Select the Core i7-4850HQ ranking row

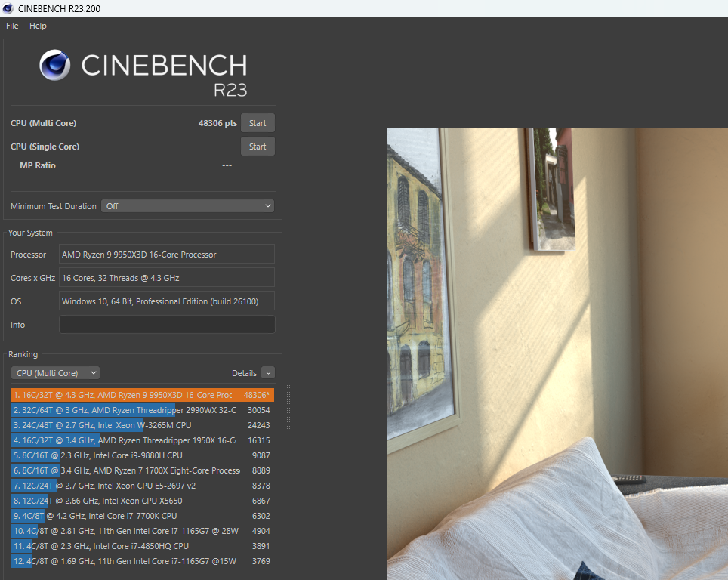coord(142,546)
